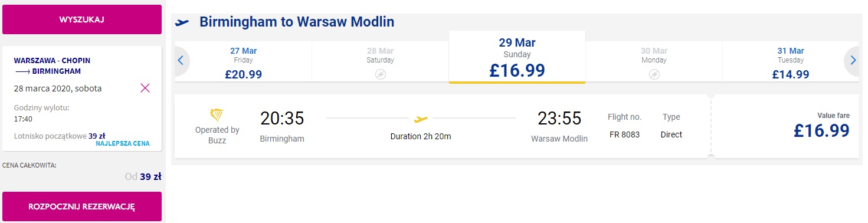Click the pink X to remove Warszawa-Birmingham flight
The height and width of the screenshot is (223, 868).
pos(145,88)
